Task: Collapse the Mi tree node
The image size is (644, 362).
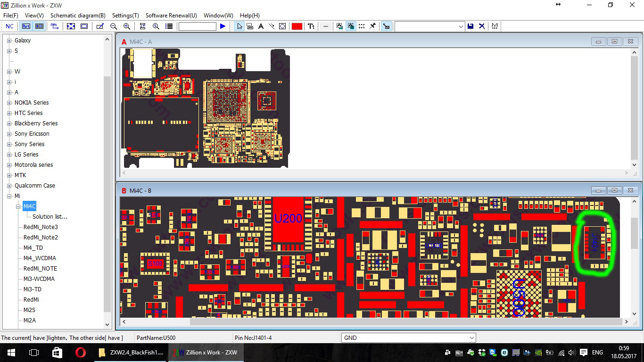Action: pyautogui.click(x=9, y=196)
